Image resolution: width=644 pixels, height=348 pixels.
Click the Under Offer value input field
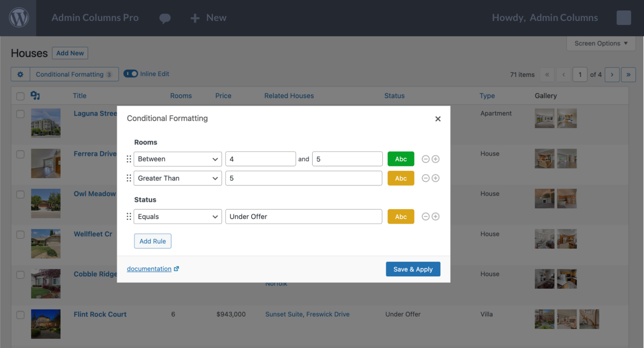303,217
